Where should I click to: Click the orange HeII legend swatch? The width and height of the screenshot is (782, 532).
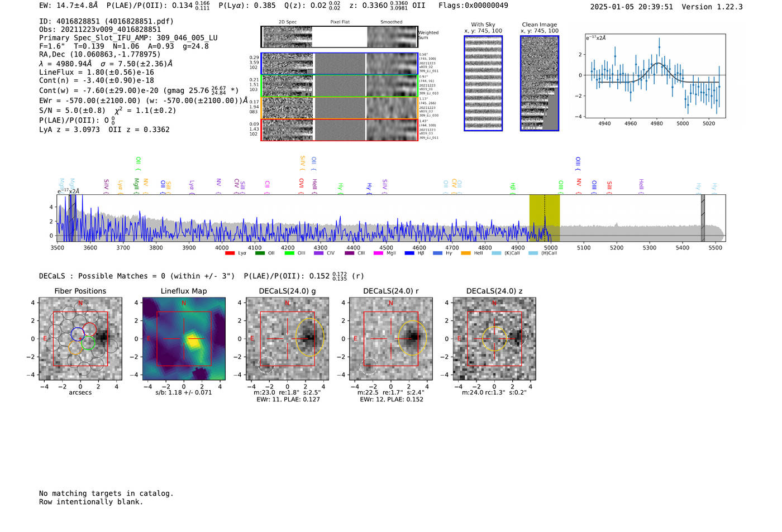pyautogui.click(x=466, y=253)
